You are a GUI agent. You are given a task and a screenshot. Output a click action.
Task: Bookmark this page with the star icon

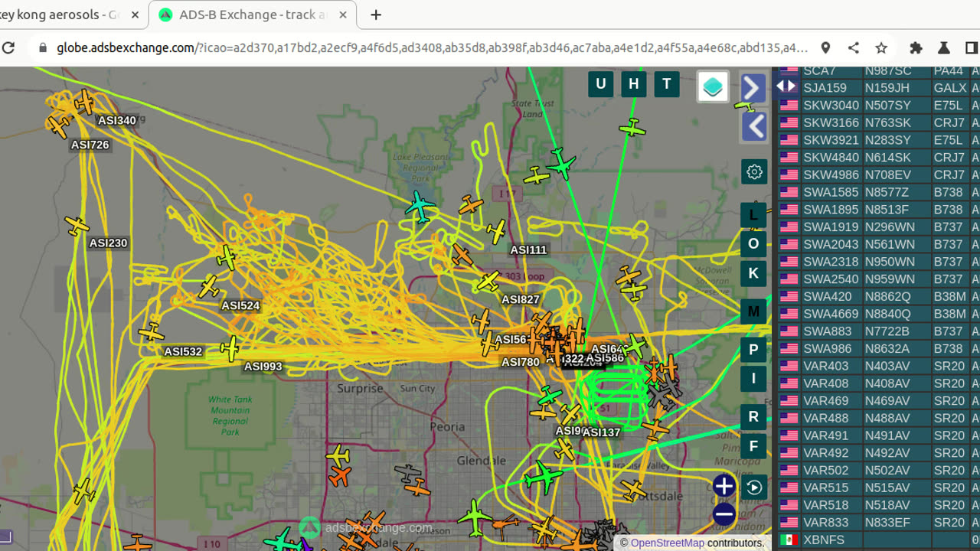click(x=881, y=47)
